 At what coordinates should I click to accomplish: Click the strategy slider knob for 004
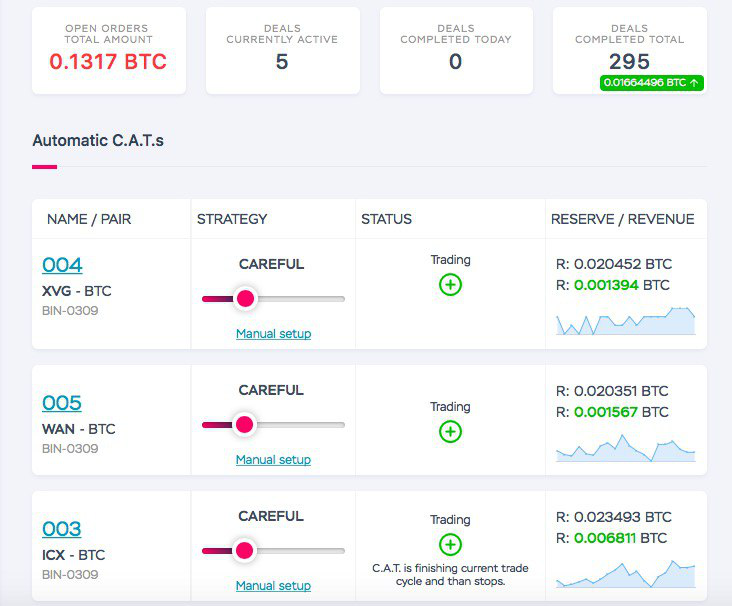click(246, 298)
